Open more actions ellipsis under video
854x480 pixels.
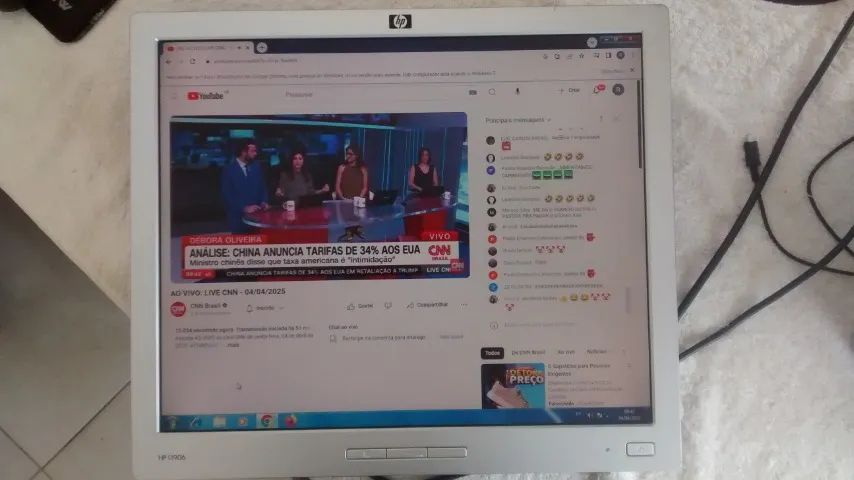(x=464, y=305)
